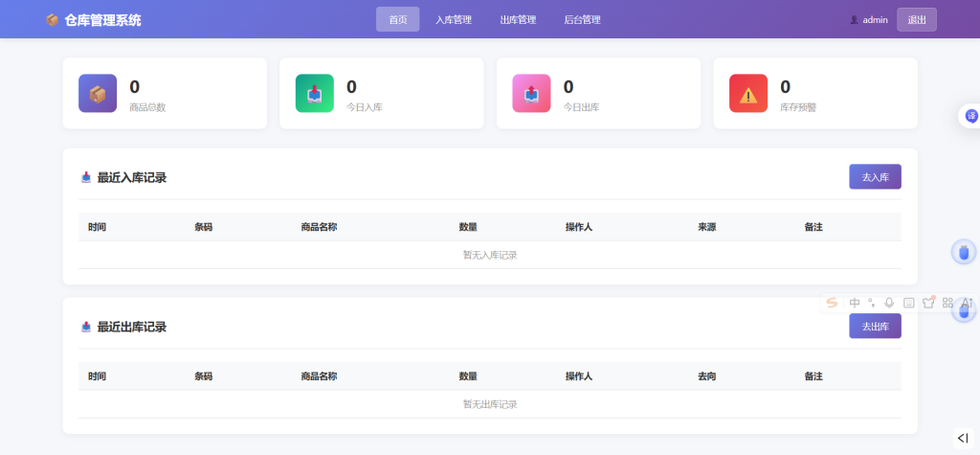Click the upper floating blue mouse icon

963,252
